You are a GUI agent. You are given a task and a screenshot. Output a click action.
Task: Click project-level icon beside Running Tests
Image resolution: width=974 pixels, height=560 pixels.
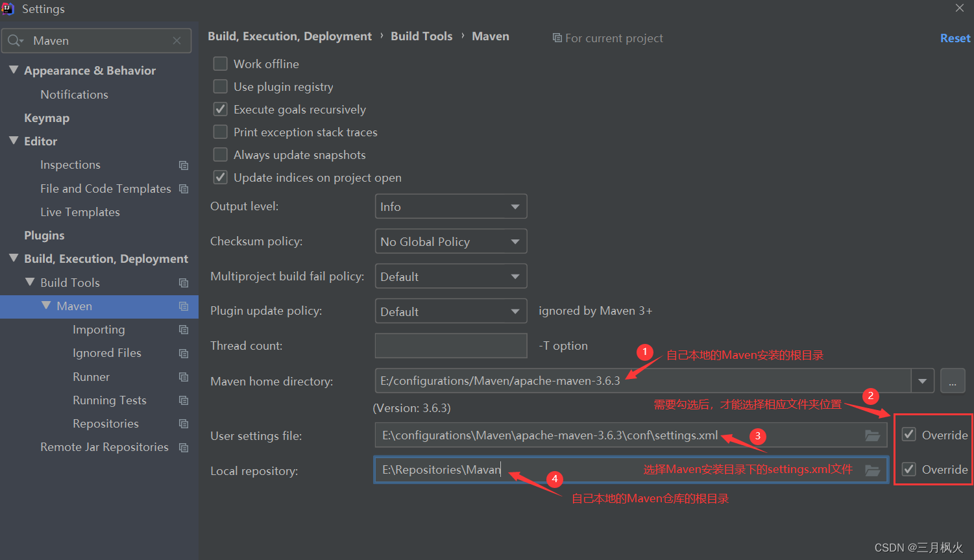tap(184, 400)
